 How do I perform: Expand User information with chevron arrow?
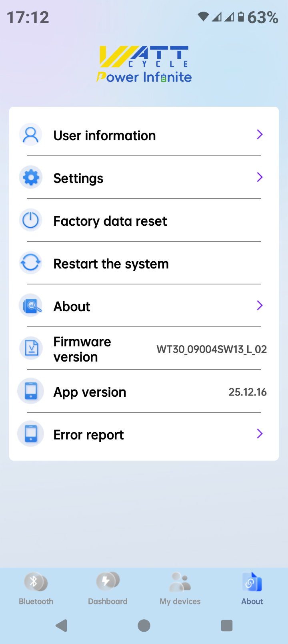click(x=260, y=135)
